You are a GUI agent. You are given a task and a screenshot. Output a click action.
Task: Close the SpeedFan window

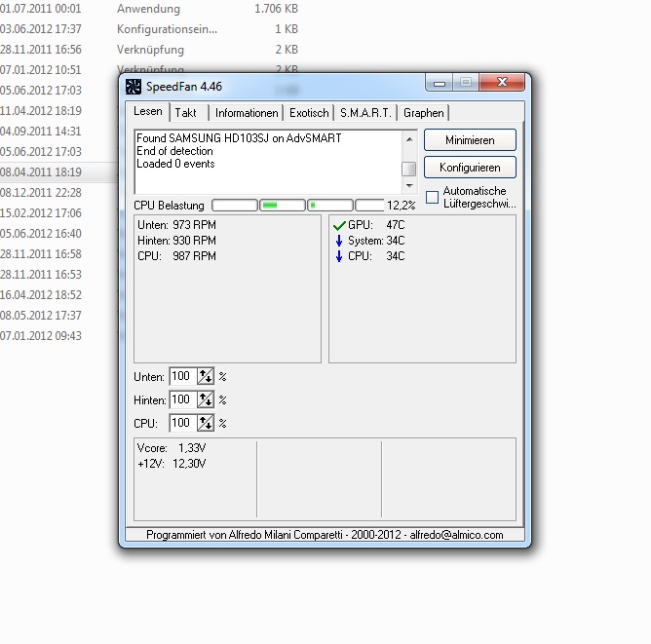click(x=502, y=82)
